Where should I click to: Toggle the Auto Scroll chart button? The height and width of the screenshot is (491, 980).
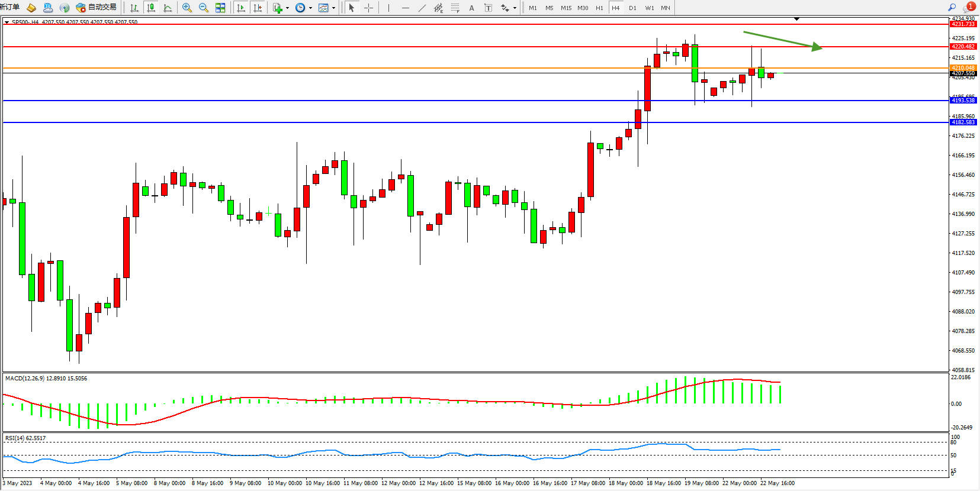(240, 8)
